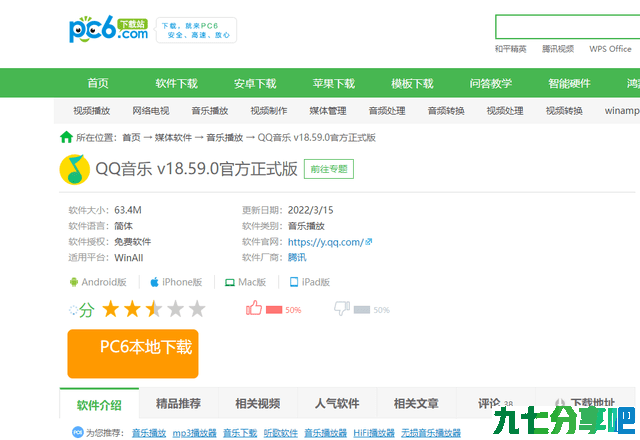Click the blue PC6 recommendation badge icon
The image size is (640, 440).
pos(78,432)
